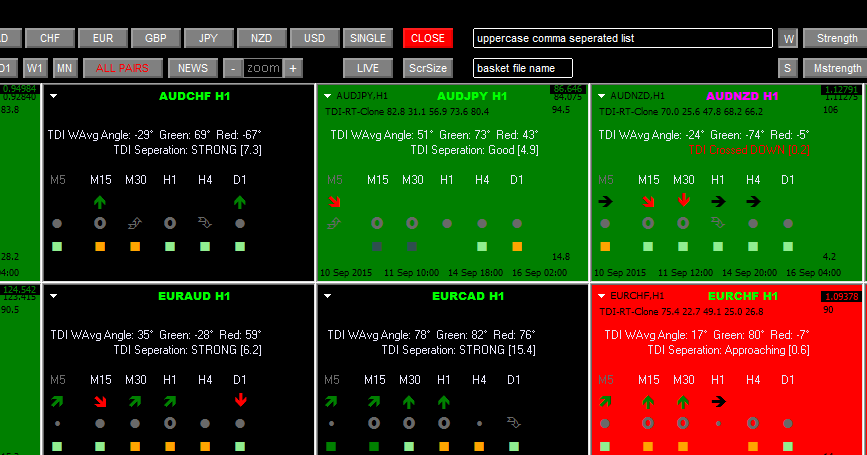Open the NEWS panel
The image size is (867, 455).
193,68
